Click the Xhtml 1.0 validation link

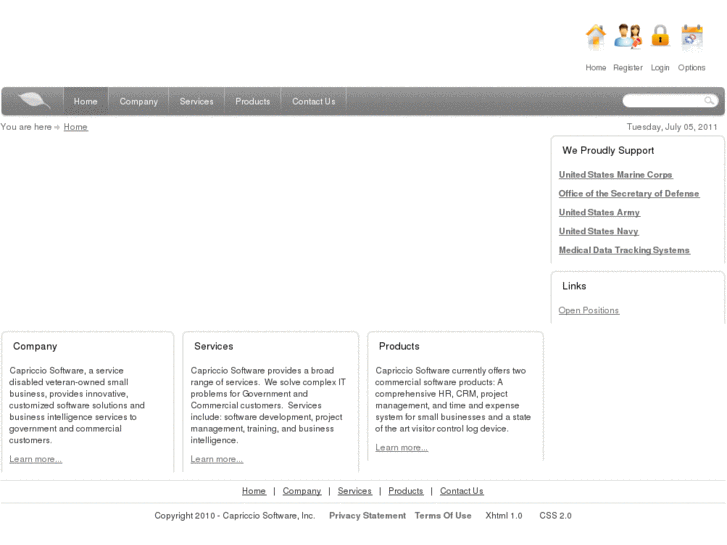(504, 516)
